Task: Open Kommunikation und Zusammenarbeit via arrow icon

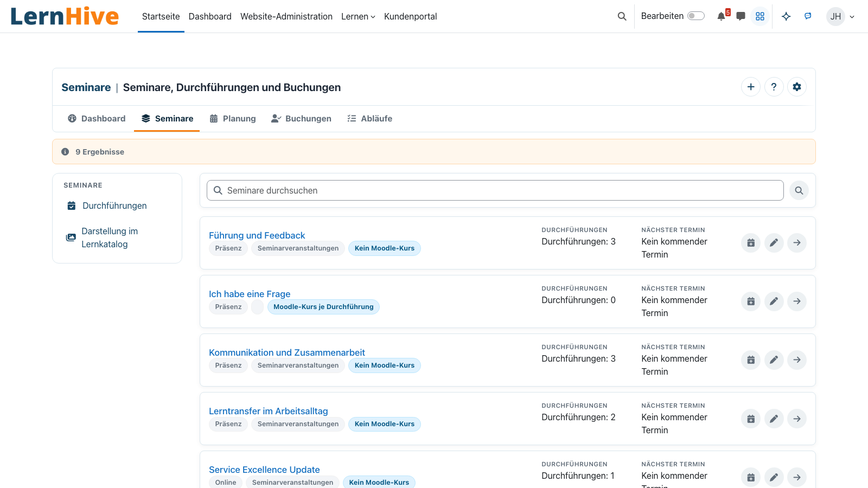Action: 797,360
